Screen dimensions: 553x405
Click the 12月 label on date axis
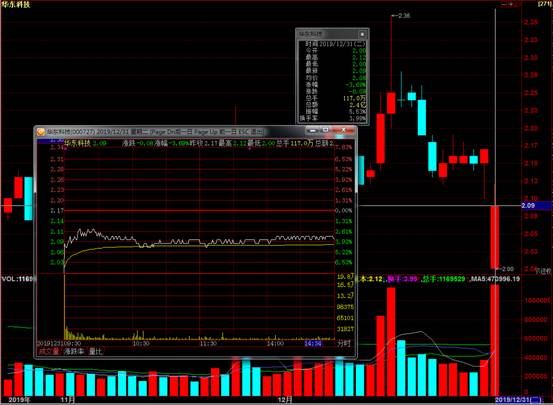[x=285, y=400]
